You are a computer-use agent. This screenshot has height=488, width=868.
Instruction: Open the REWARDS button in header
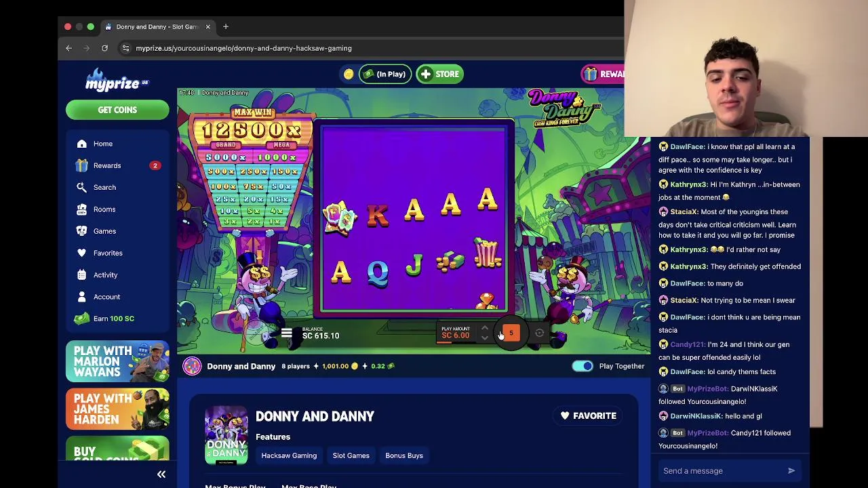[x=603, y=74]
